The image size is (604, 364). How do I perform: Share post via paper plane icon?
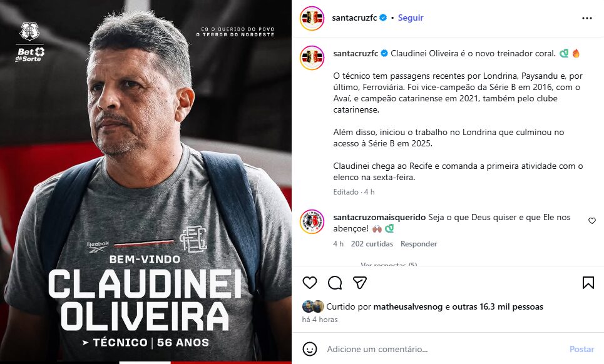[x=360, y=283]
